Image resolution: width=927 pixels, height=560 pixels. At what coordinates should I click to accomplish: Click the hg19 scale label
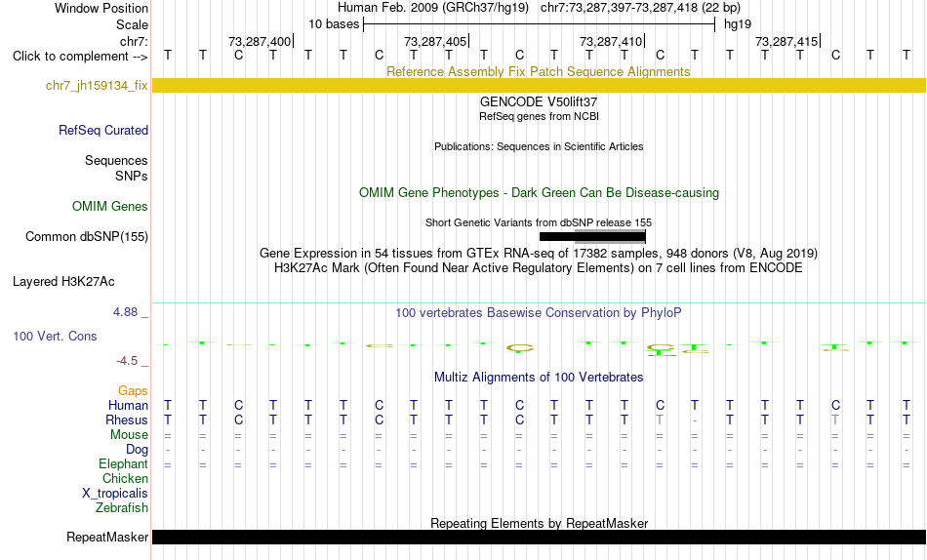[738, 24]
